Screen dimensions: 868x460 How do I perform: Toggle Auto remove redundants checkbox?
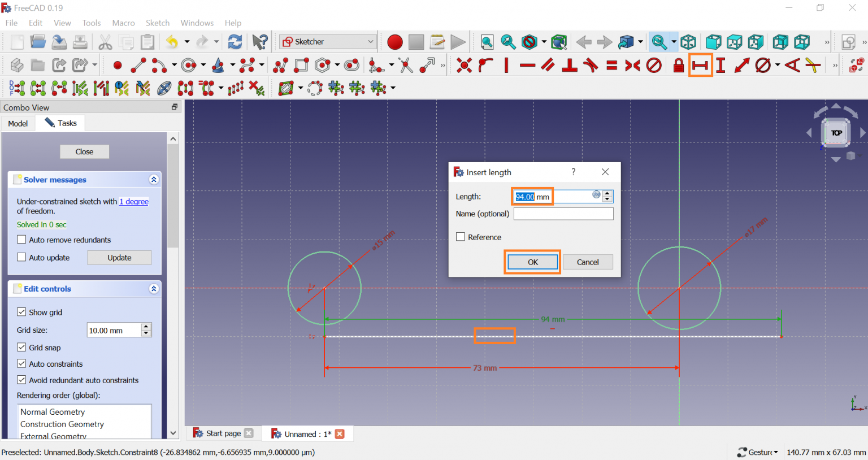pos(21,240)
